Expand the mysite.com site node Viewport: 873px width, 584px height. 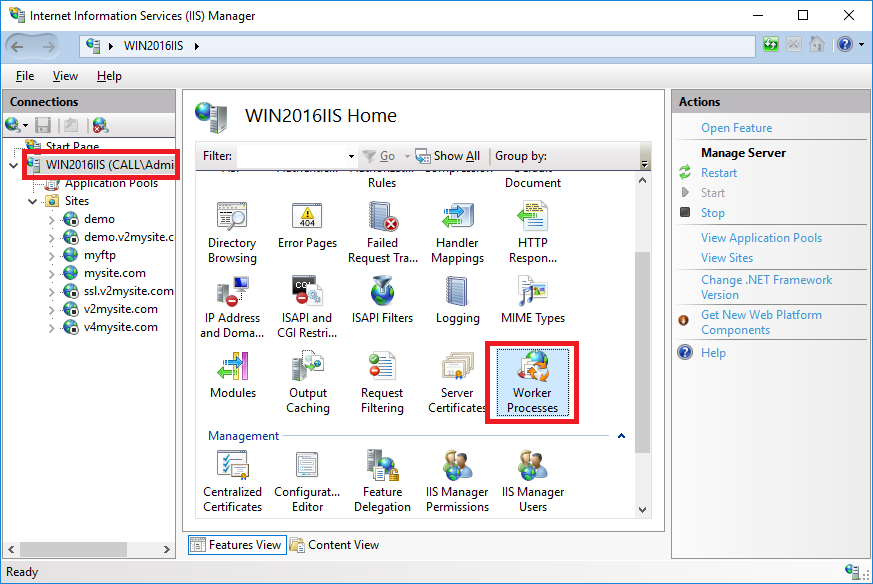point(51,274)
